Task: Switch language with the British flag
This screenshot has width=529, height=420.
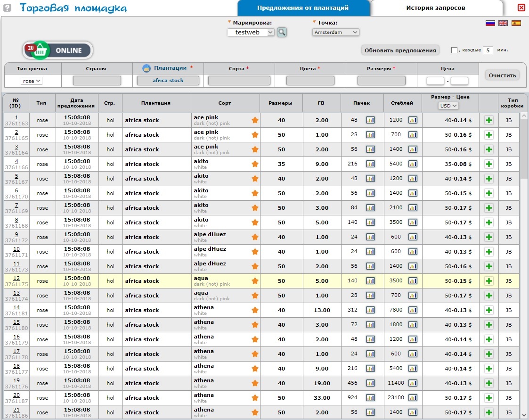Action: 503,23
